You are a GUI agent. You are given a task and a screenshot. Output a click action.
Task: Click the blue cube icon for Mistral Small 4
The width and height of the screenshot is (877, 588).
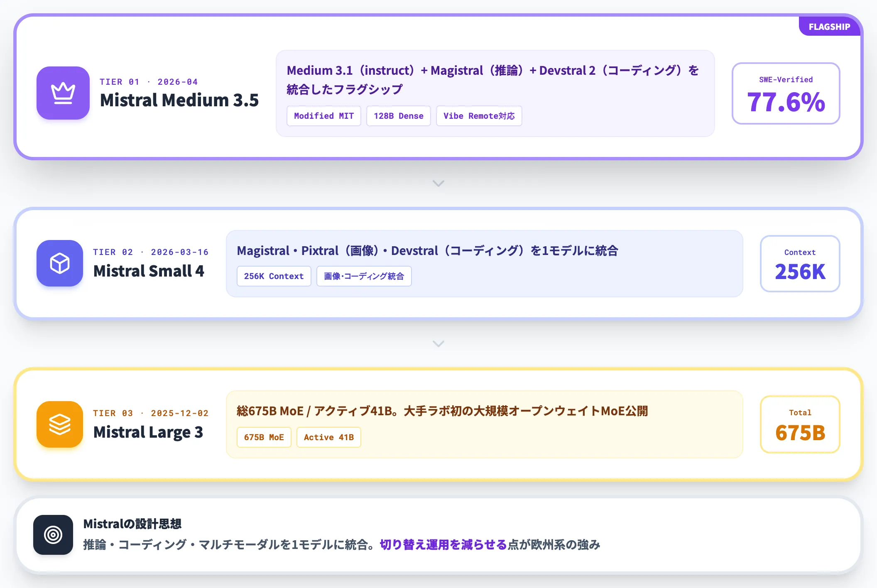pos(60,263)
